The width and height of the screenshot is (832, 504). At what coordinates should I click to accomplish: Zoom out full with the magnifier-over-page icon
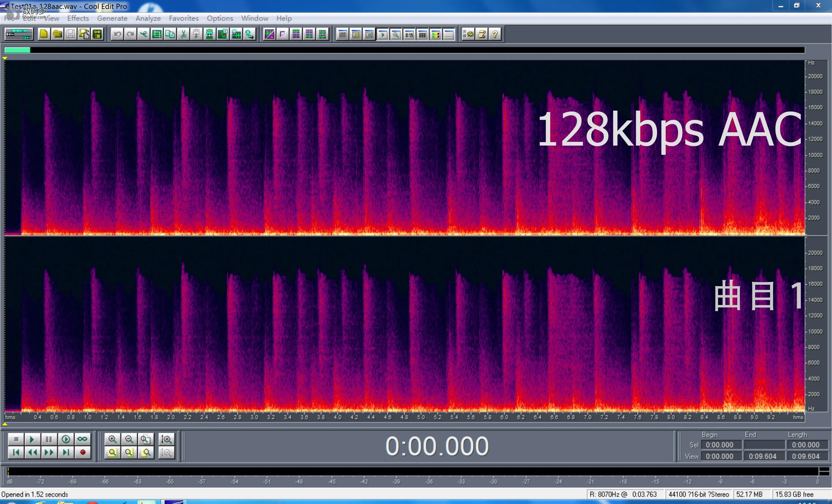pyautogui.click(x=146, y=439)
